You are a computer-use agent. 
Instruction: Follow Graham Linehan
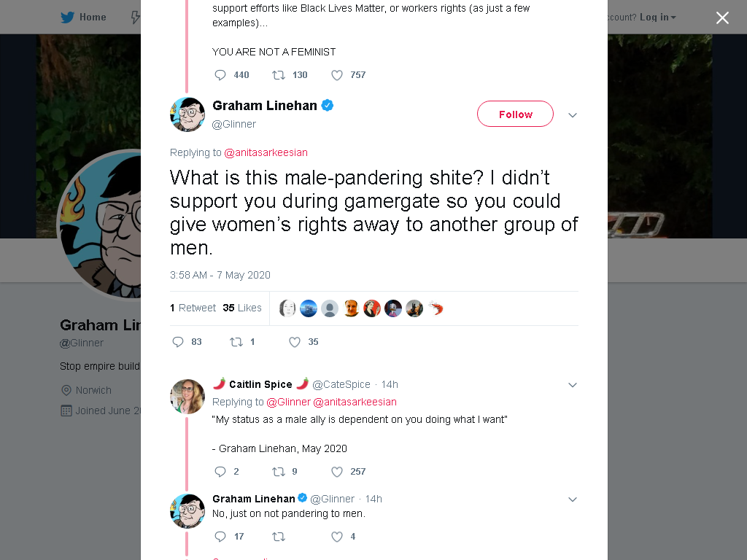click(x=516, y=114)
